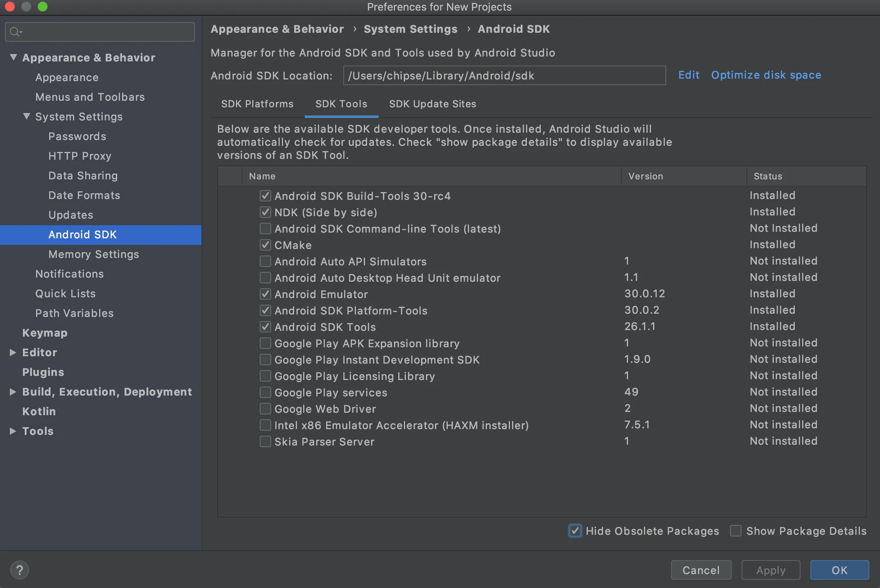Screen dimensions: 880x588
Task: Switch to the SDK Platforms tab
Action: pos(257,104)
